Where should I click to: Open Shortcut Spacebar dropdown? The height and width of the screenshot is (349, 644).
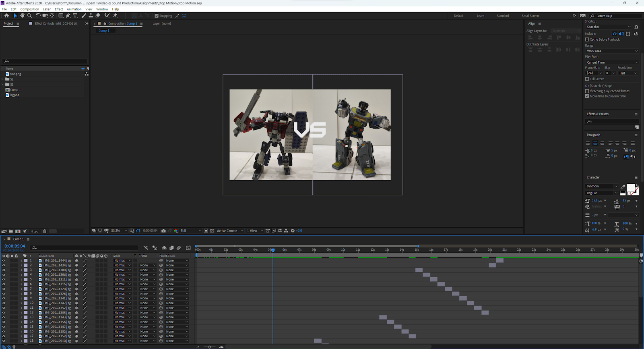(x=609, y=27)
